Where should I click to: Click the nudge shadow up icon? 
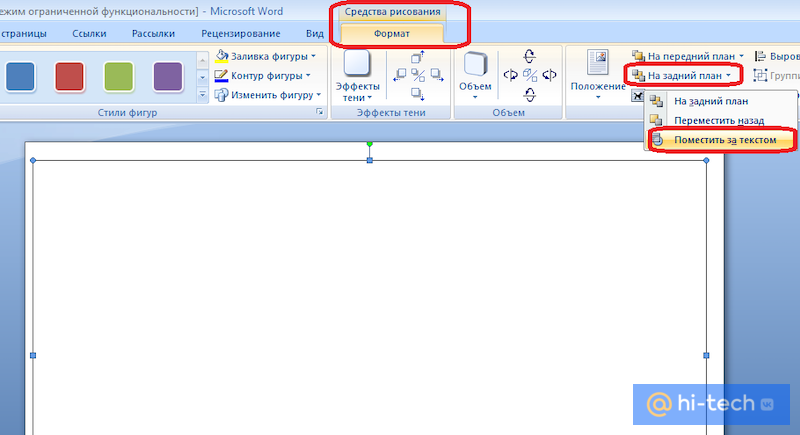418,57
